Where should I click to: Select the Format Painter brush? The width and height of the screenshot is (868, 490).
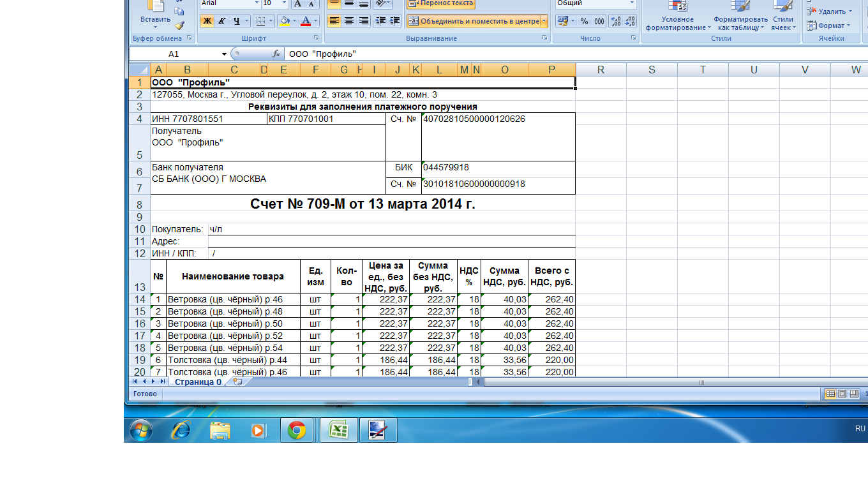179,26
